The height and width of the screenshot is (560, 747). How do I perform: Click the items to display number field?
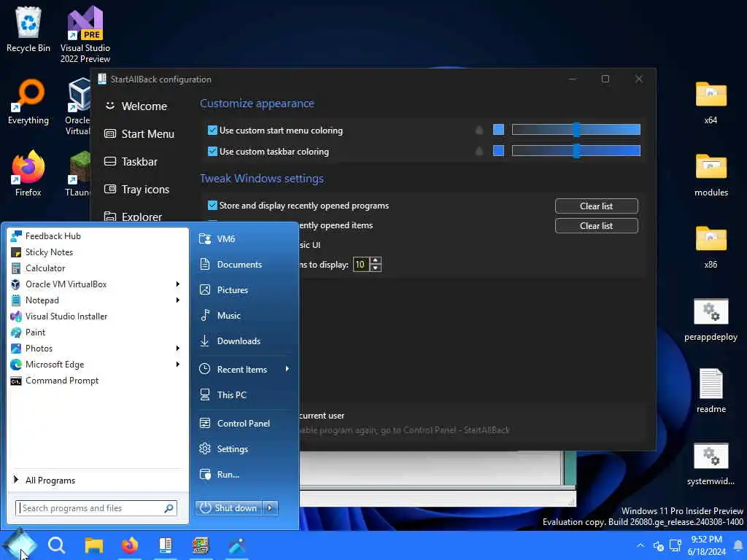click(360, 264)
